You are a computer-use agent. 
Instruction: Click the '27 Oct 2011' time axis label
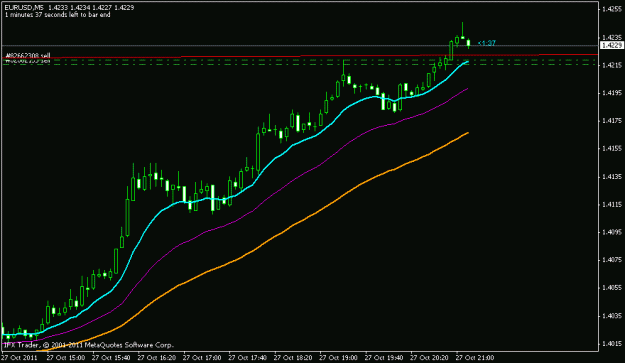click(19, 358)
